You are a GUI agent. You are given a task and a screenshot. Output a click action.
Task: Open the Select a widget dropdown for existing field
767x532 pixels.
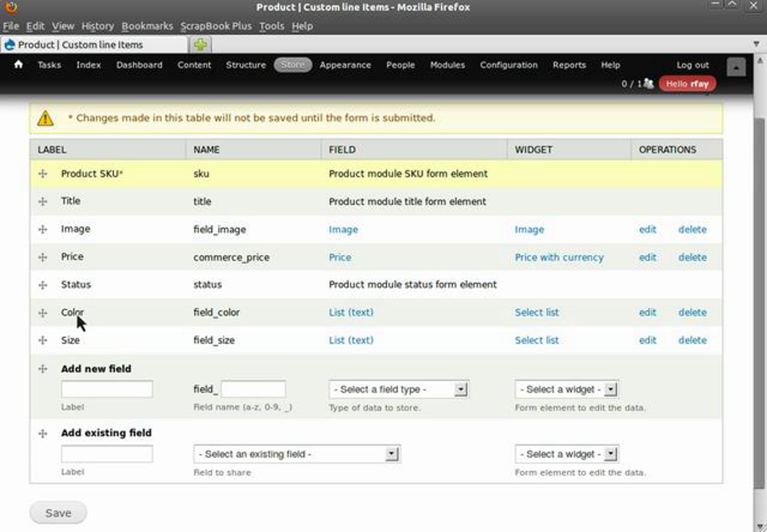[x=567, y=454]
